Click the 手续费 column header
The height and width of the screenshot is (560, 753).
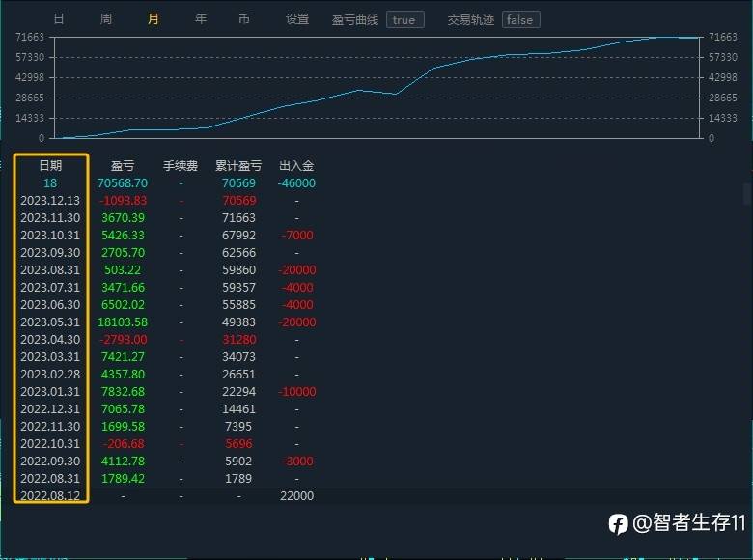181,166
